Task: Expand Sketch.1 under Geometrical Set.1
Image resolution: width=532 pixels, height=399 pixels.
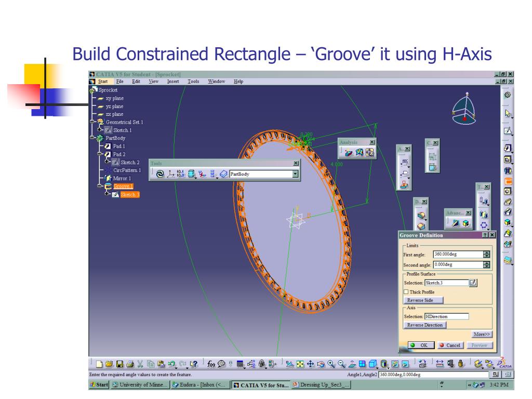Action: point(100,130)
